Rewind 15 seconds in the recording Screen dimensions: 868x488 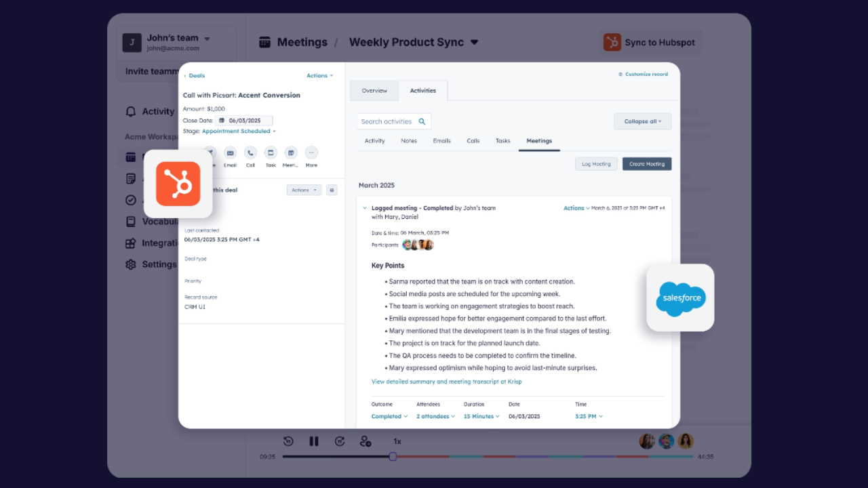tap(288, 441)
